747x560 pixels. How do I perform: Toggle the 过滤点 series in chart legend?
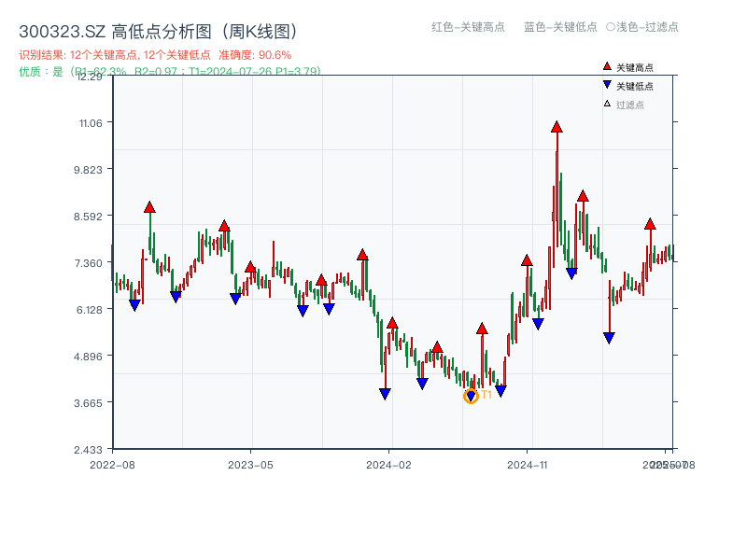tap(624, 105)
